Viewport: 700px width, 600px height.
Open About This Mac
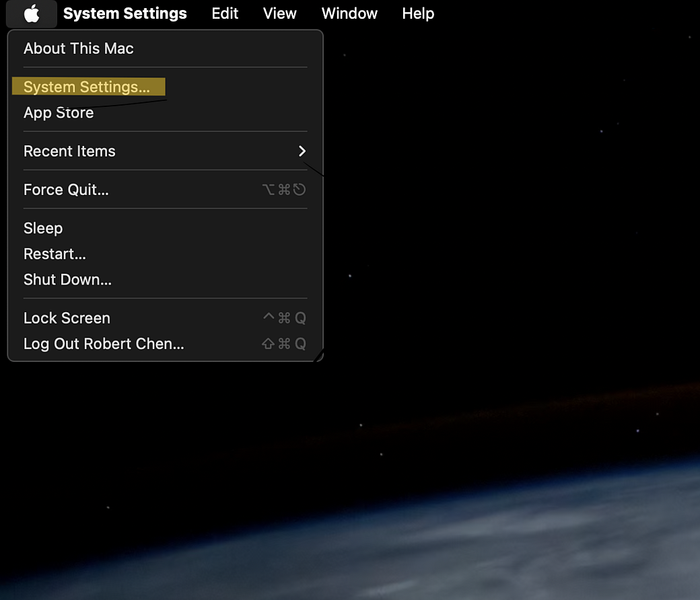pyautogui.click(x=78, y=48)
